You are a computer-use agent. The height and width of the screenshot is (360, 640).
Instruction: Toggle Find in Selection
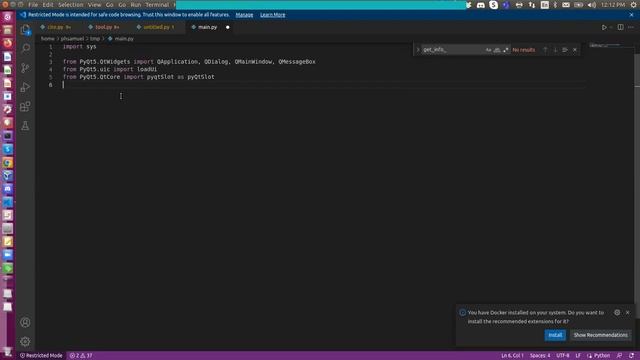(x=565, y=50)
